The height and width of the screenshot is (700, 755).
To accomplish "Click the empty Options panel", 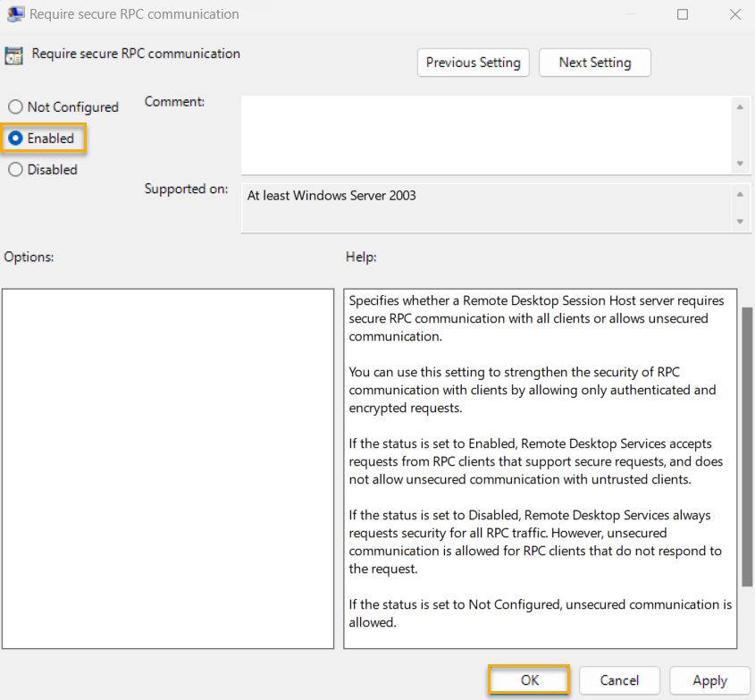I will coord(168,465).
